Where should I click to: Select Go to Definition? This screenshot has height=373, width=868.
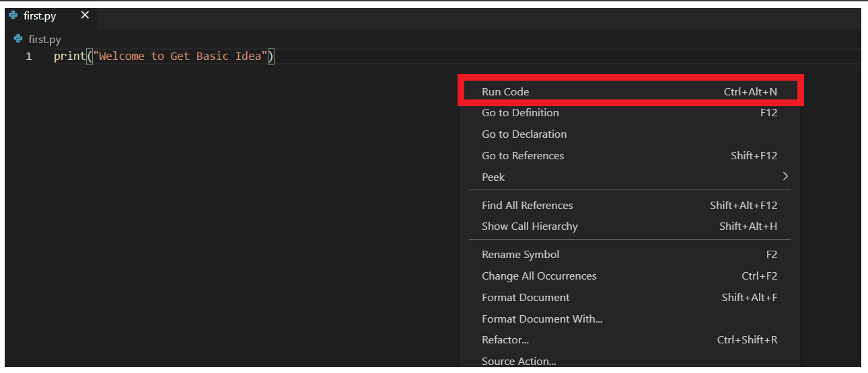click(520, 113)
